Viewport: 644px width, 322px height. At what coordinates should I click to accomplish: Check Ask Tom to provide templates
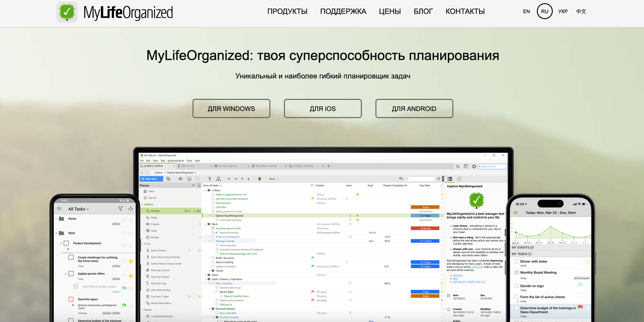(x=213, y=199)
